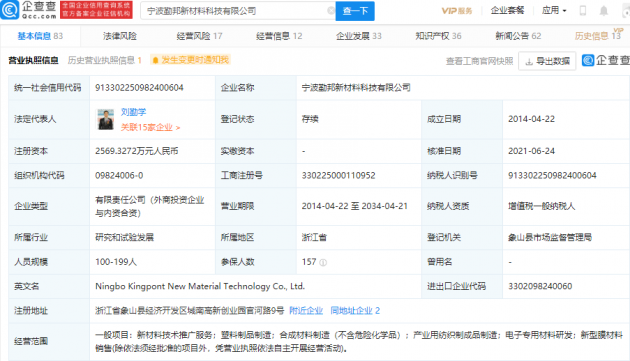Click the 查一下 search button

point(355,11)
